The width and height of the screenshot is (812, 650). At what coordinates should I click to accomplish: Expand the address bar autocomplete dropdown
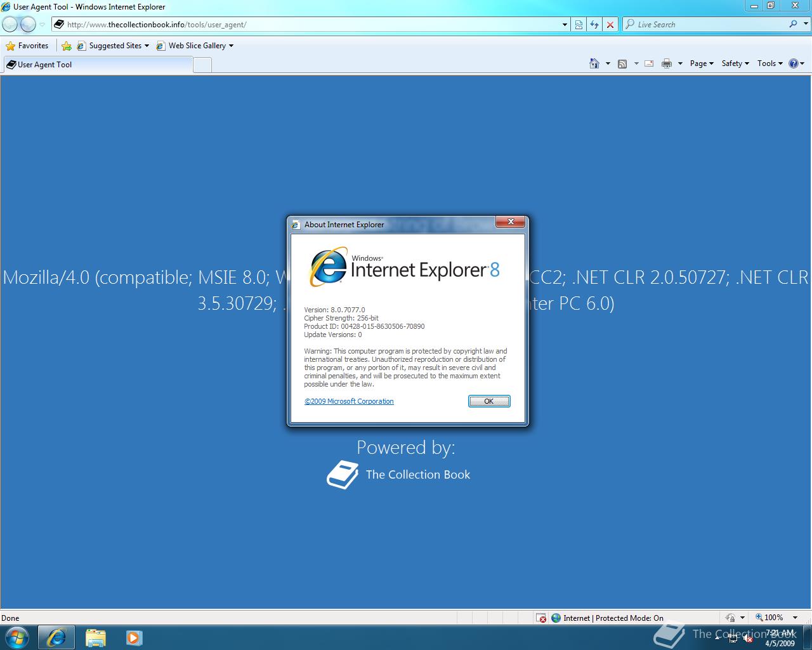565,25
